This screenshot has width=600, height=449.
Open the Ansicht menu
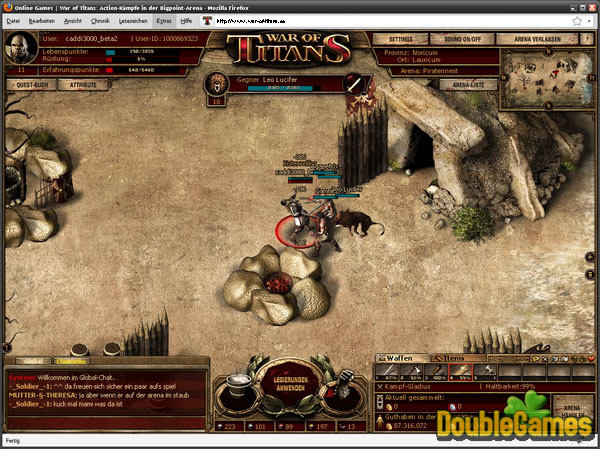click(x=73, y=21)
